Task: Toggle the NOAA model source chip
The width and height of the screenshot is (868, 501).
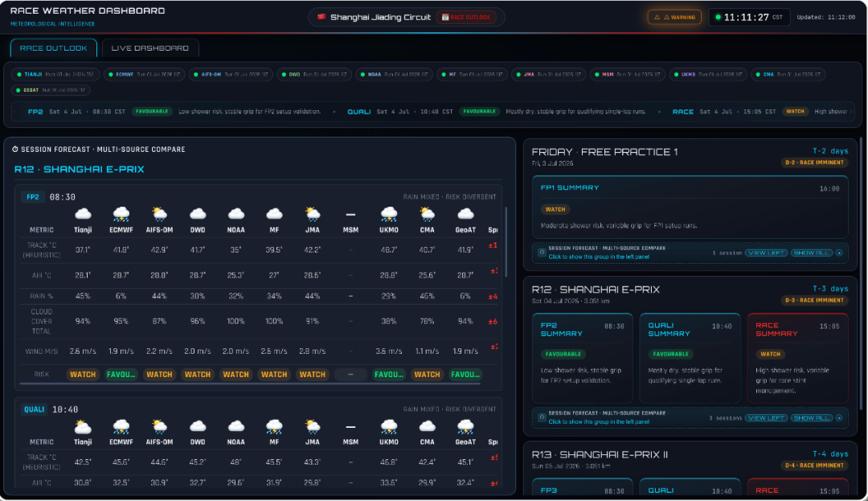Action: point(394,74)
